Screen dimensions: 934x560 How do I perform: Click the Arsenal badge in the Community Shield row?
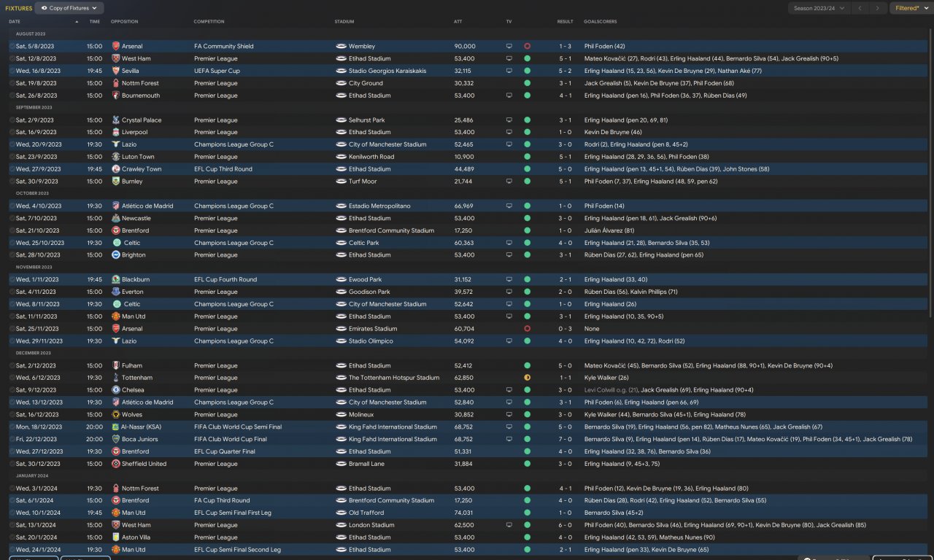point(116,46)
